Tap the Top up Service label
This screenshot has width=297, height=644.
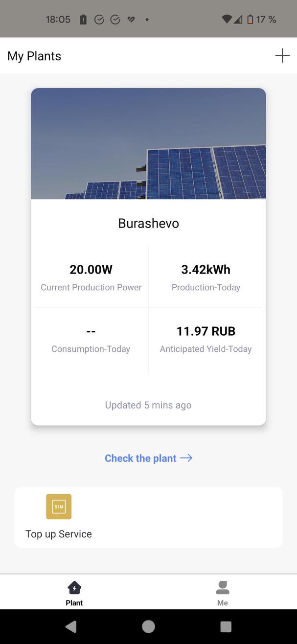coord(59,534)
